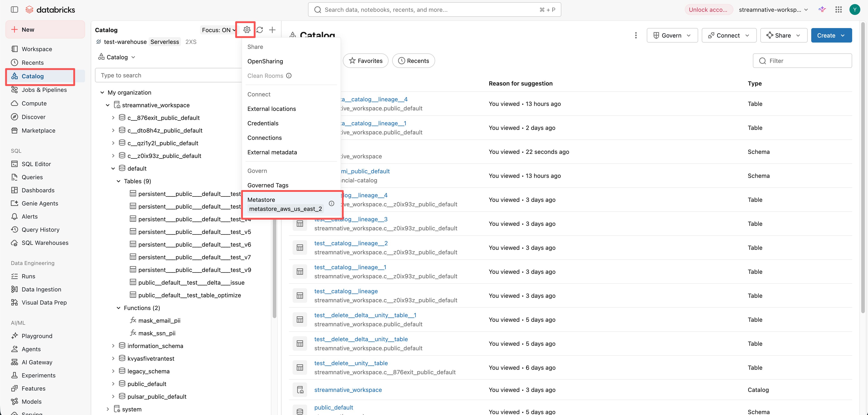The height and width of the screenshot is (415, 868).
Task: Open user avatar Y menu
Action: tap(854, 10)
